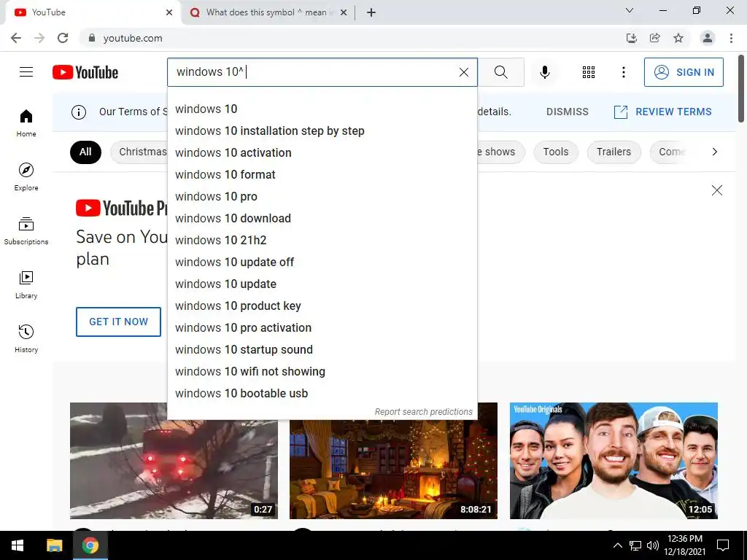
Task: Open the tab search chevron
Action: 629,10
